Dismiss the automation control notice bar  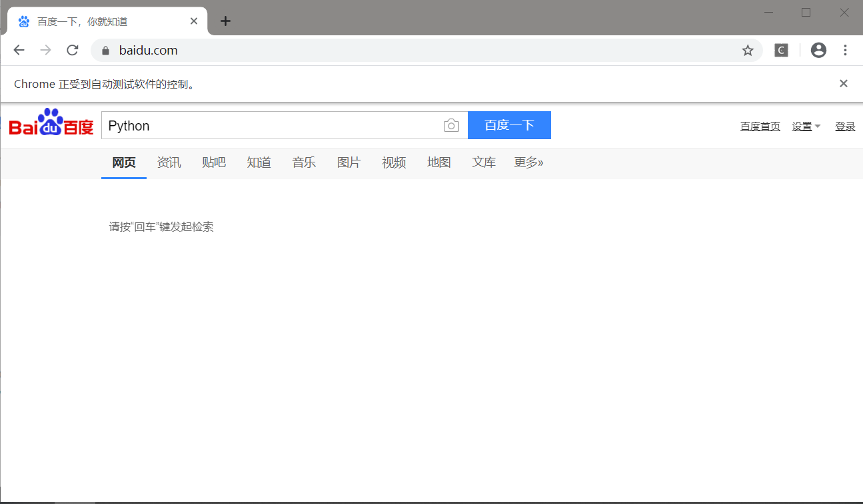pyautogui.click(x=843, y=83)
